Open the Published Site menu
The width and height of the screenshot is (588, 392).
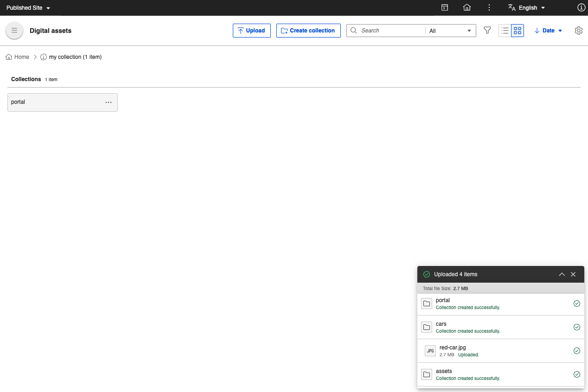pos(26,7)
